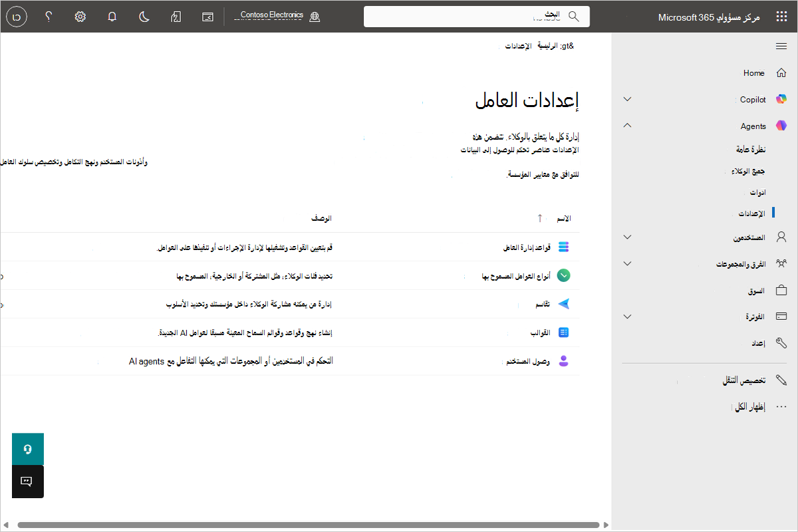Click the Users person icon in sidebar
The height and width of the screenshot is (532, 798).
tap(781, 237)
